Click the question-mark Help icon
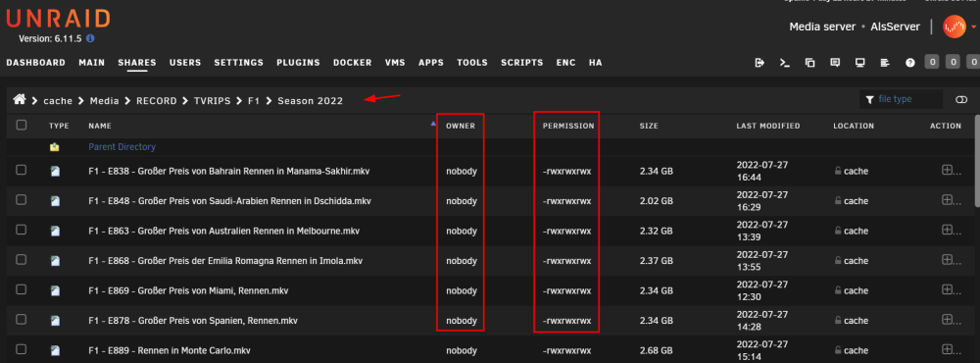Viewport: 980px width, 363px height. coord(910,63)
